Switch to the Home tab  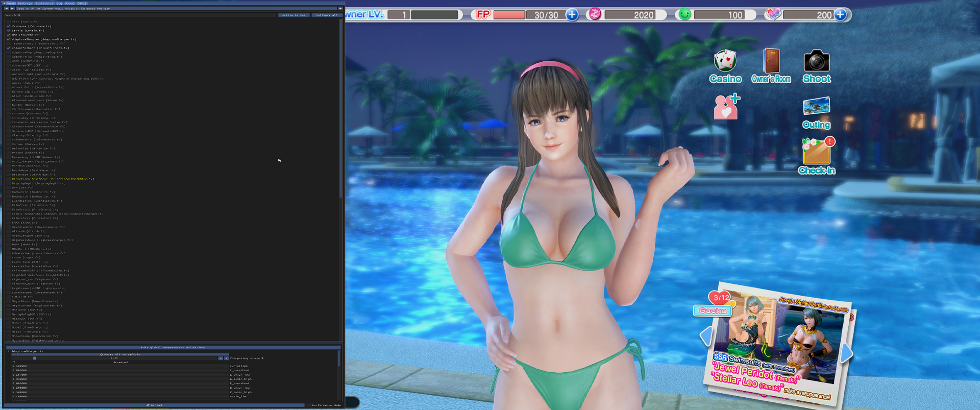(11, 3)
